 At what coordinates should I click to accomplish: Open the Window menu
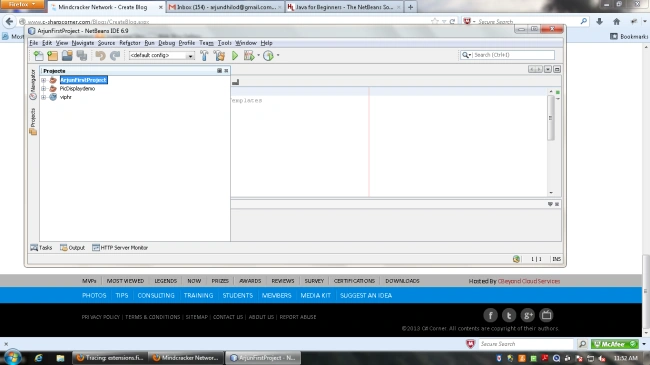[x=246, y=43]
